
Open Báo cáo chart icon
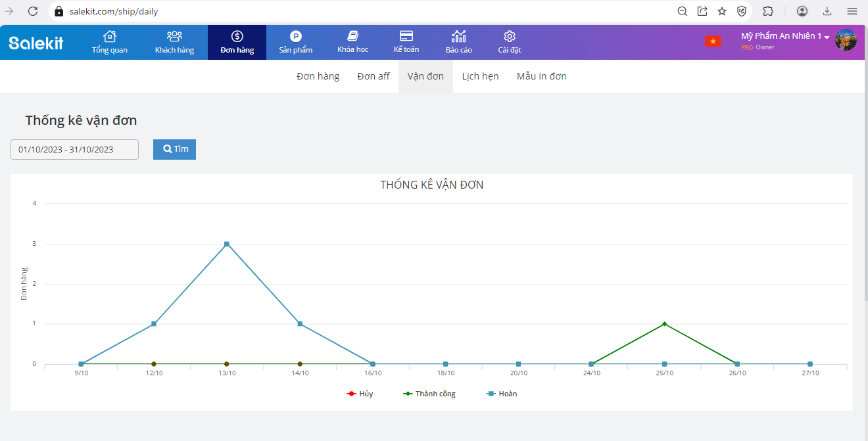tap(458, 37)
